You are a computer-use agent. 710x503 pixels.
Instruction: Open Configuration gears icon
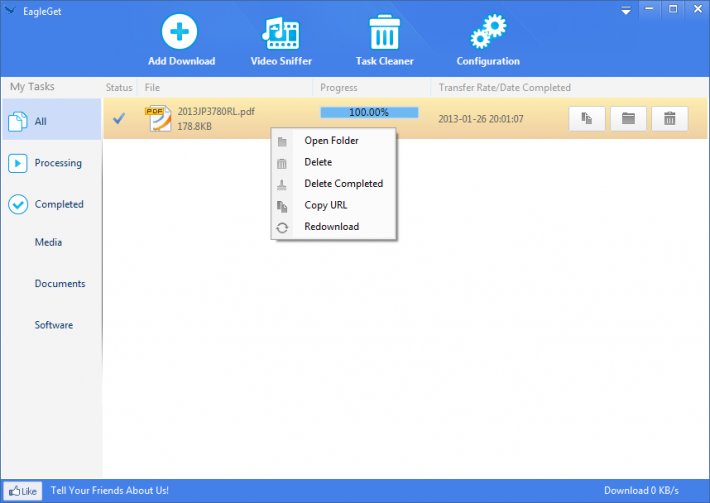pos(488,32)
